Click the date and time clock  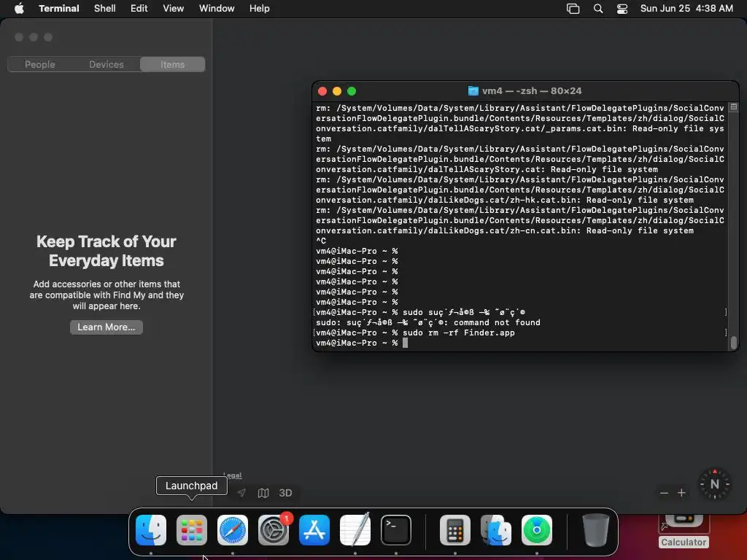tap(686, 8)
